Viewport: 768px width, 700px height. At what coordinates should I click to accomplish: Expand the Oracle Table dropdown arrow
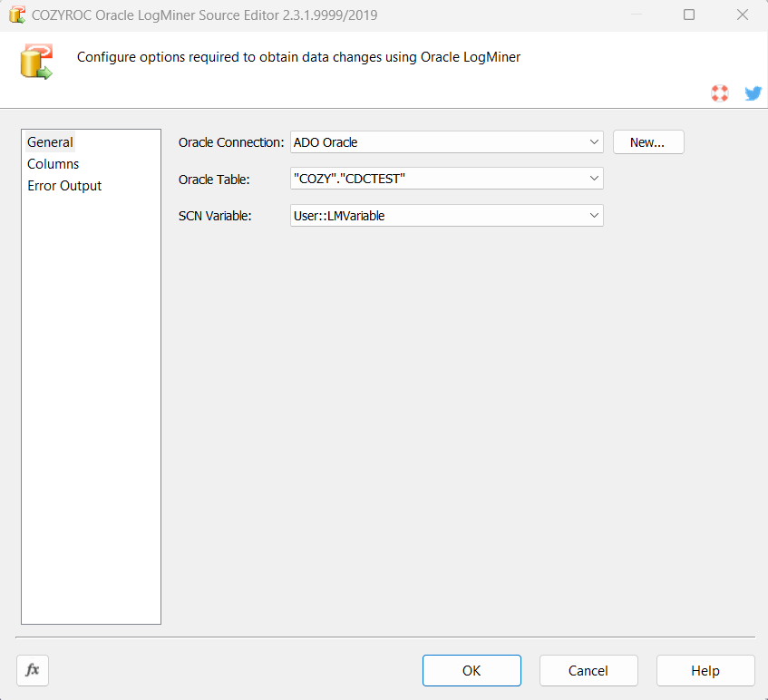coord(594,179)
